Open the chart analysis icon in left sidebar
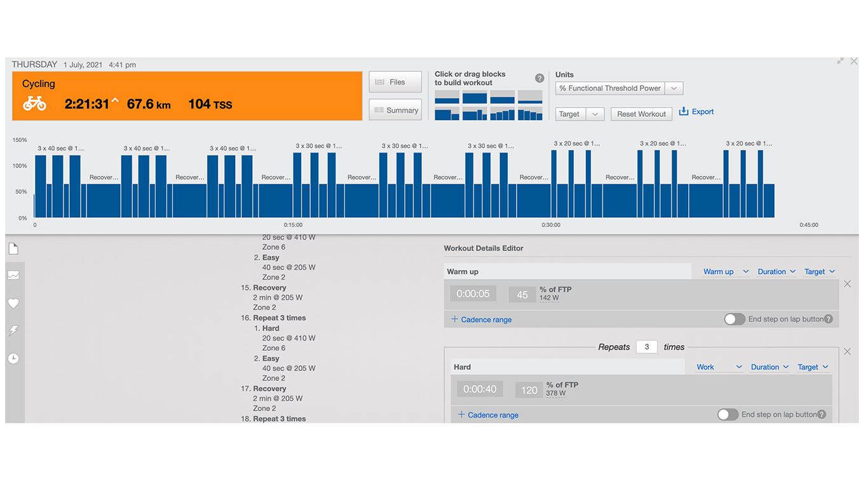Viewport: 868px width, 488px height. 13,276
